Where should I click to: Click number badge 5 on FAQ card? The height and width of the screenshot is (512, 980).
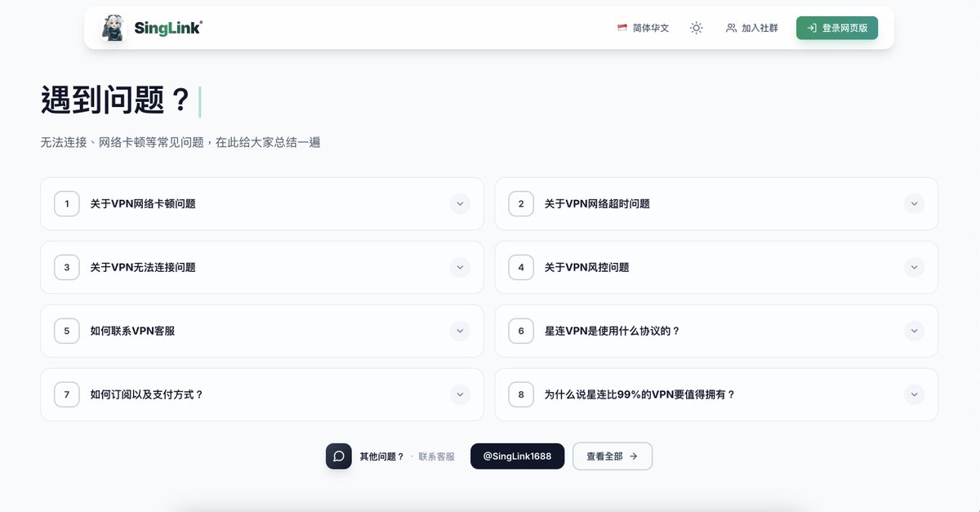point(67,331)
